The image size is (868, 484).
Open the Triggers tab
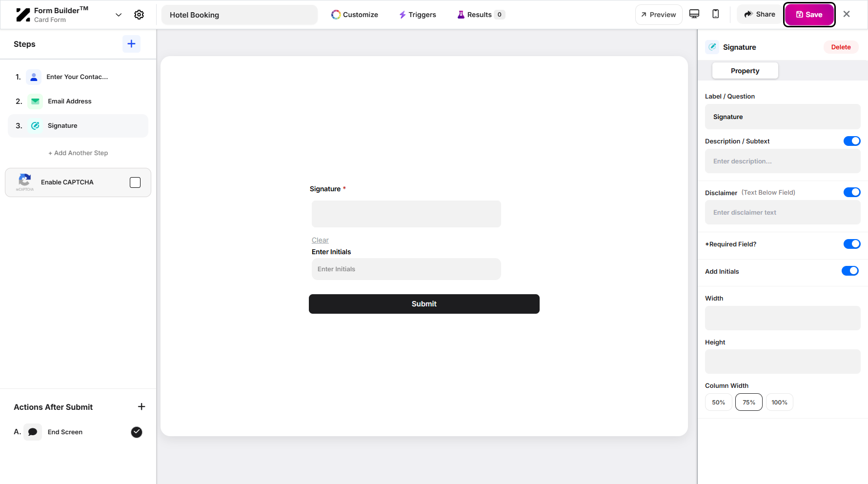418,15
